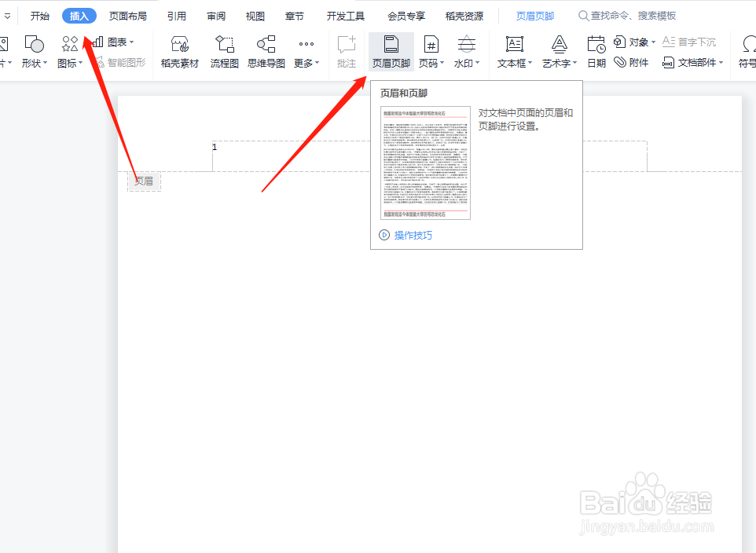Click the 操作技巧 tips link
756x553 pixels.
(414, 235)
